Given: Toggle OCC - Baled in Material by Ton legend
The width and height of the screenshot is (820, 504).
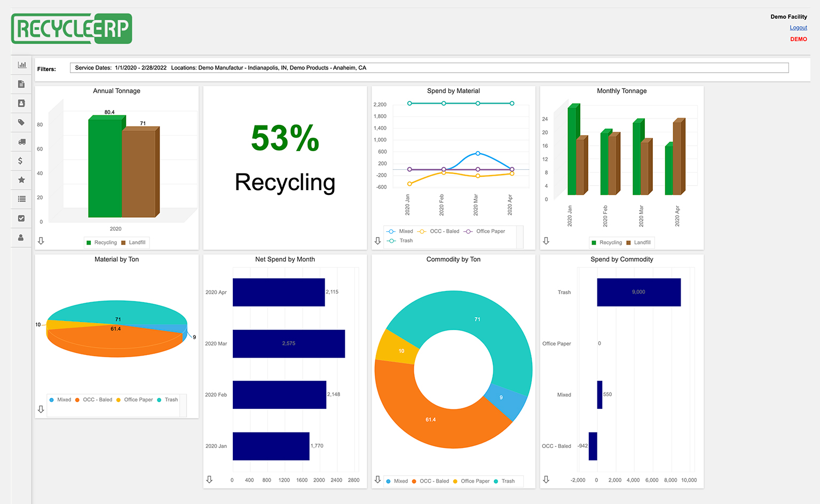Looking at the screenshot, I should [94, 400].
